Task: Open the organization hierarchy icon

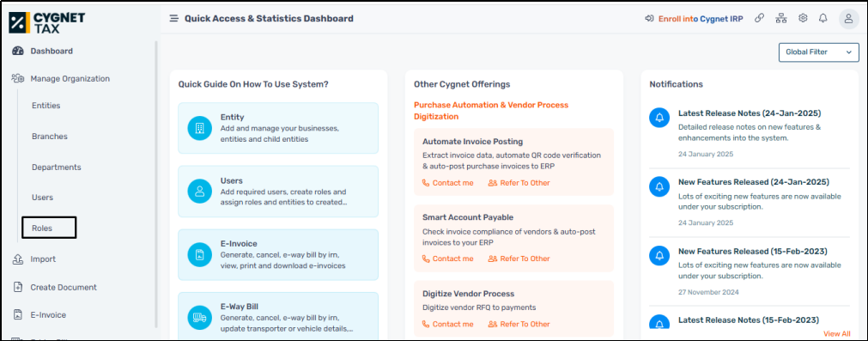Action: (x=781, y=18)
